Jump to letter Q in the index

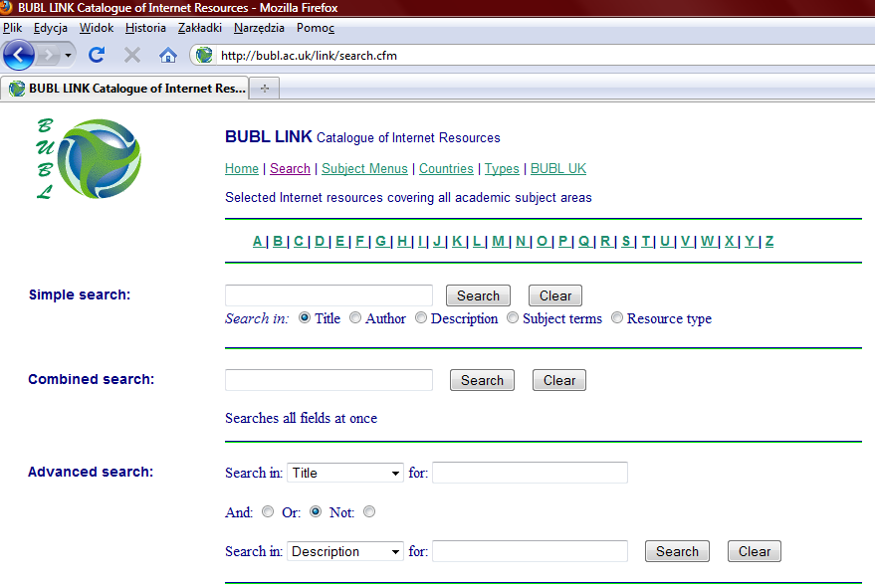coord(583,241)
